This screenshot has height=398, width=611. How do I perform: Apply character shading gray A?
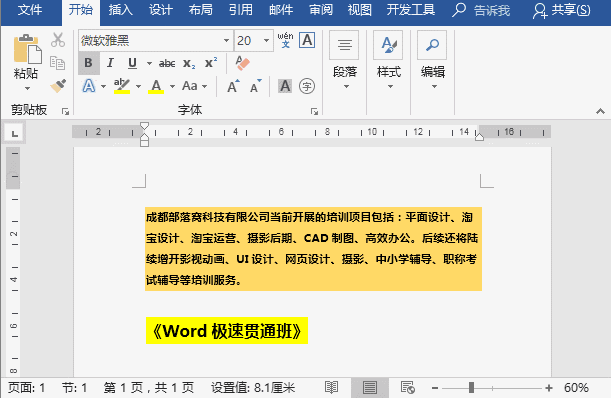285,86
